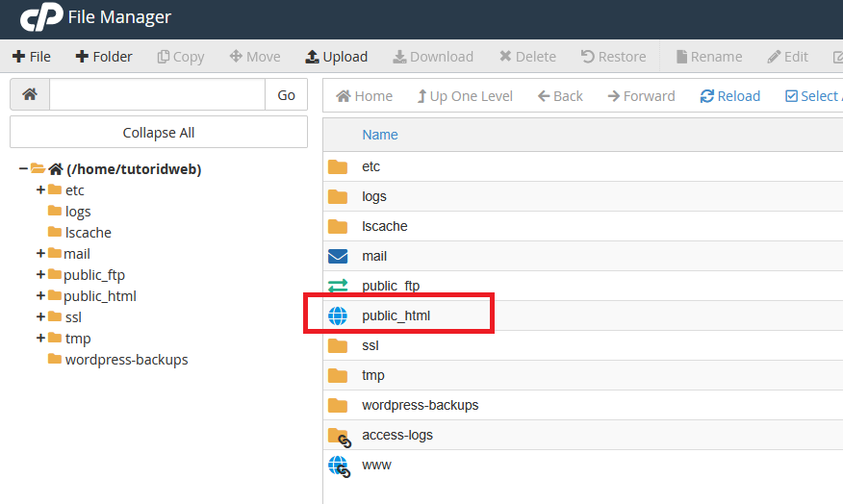Select the www name in file list
Screen dimensions: 843x504
click(376, 466)
